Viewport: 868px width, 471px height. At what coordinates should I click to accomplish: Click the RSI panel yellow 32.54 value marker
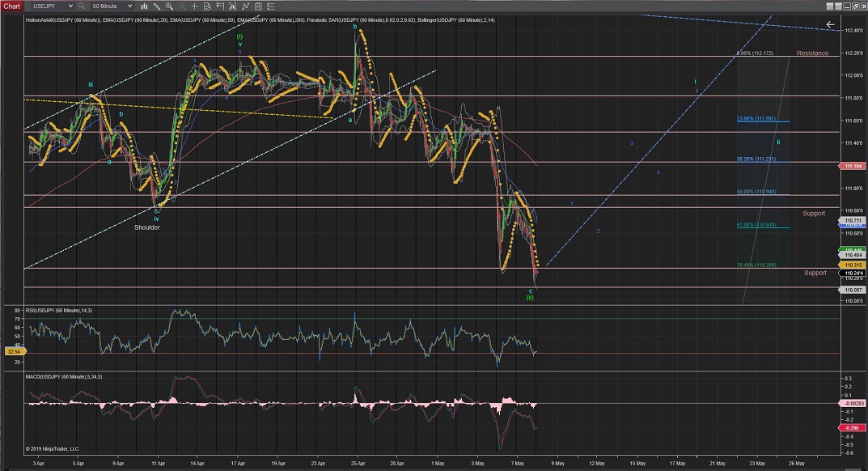[x=11, y=353]
